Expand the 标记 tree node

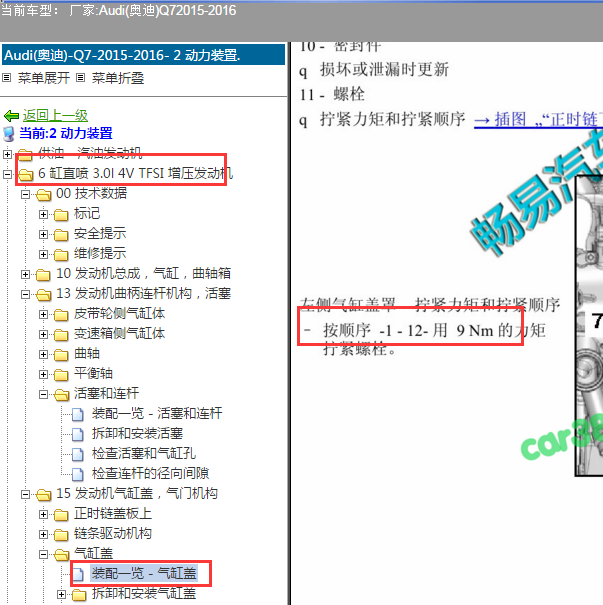pos(44,214)
